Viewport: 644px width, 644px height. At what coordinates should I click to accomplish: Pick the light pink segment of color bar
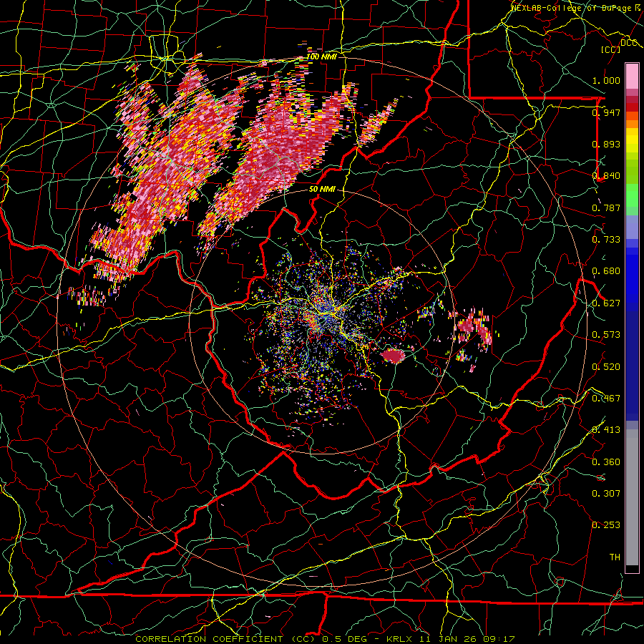point(632,77)
